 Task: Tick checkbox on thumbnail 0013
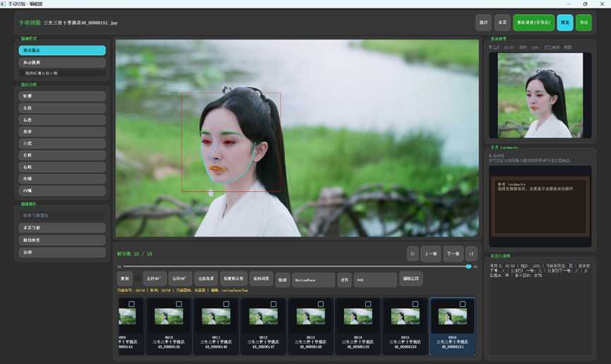(321, 304)
